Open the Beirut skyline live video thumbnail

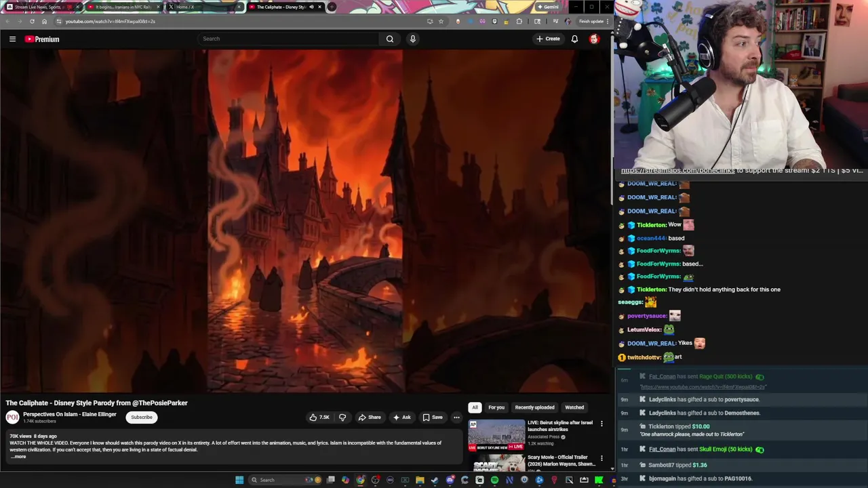point(496,435)
